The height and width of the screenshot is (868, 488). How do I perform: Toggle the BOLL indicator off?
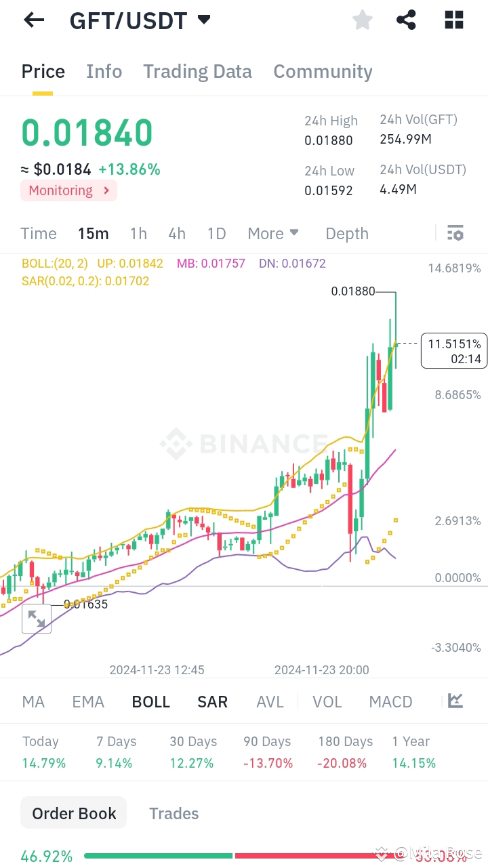150,701
